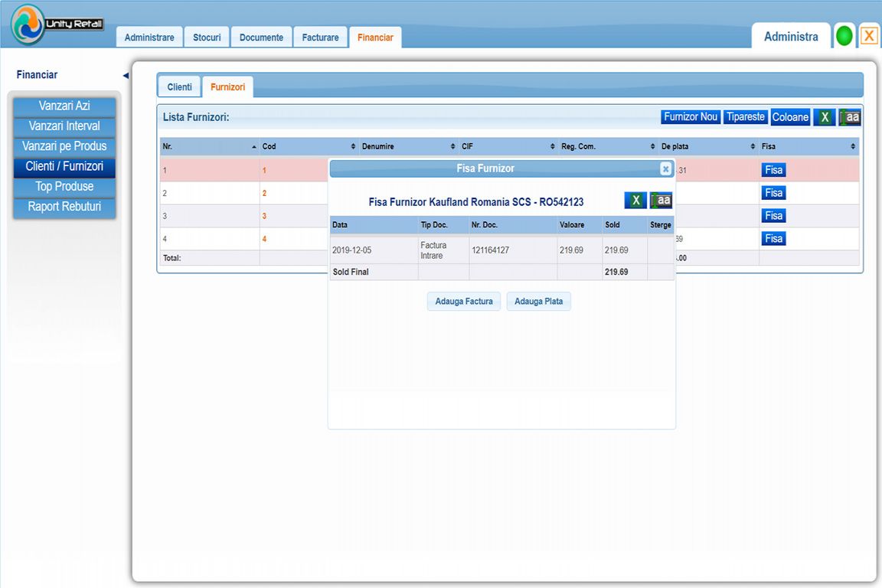Click the 'Total:' row label in supplier list
This screenshot has width=882, height=588.
pyautogui.click(x=172, y=258)
